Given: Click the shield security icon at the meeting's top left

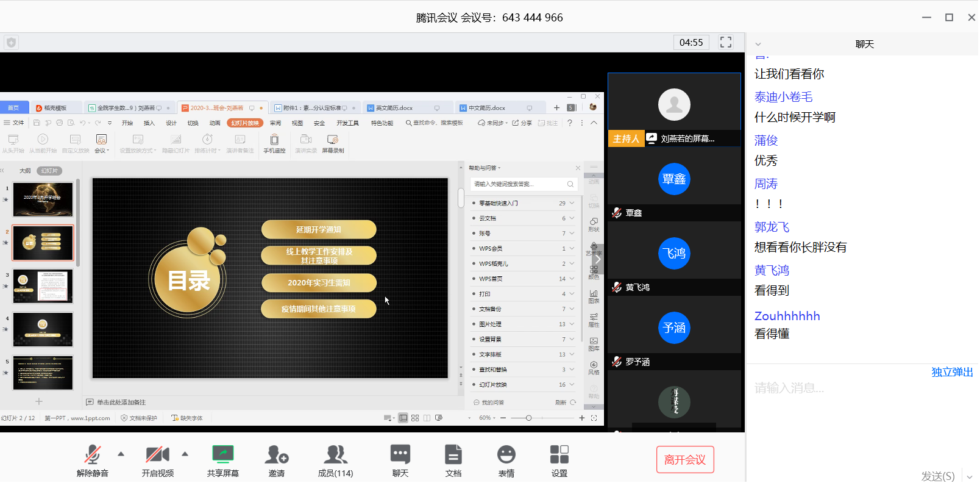Looking at the screenshot, I should point(12,42).
